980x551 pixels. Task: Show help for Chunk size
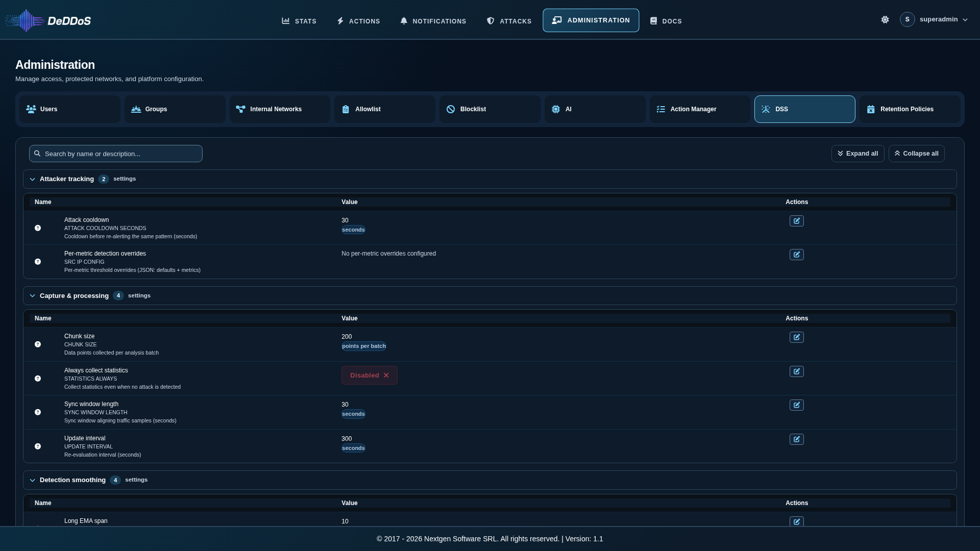coord(38,344)
